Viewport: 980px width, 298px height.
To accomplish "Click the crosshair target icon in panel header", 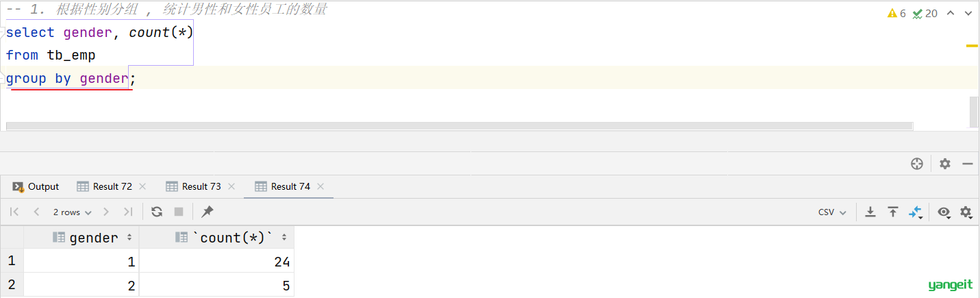I will pyautogui.click(x=917, y=164).
